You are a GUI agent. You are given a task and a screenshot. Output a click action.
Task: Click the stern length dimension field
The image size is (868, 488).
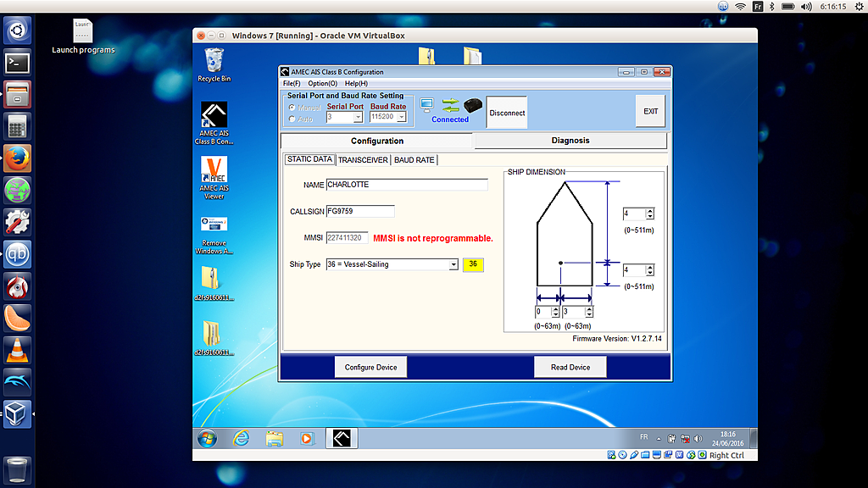click(x=634, y=270)
